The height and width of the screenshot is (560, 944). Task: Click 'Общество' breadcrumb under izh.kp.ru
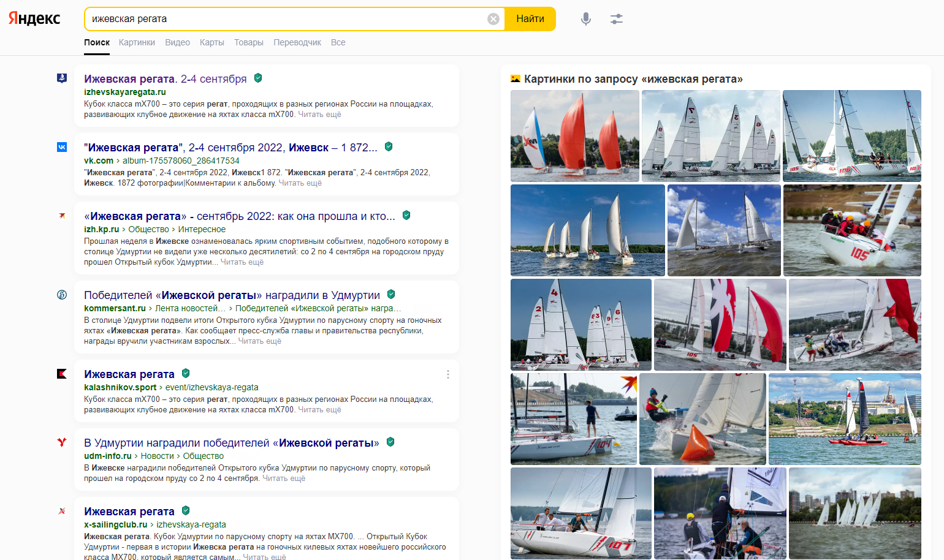(x=148, y=229)
